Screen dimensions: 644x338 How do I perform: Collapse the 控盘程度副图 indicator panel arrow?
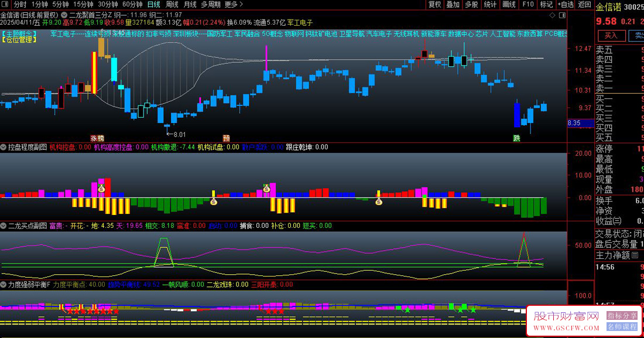4,147
